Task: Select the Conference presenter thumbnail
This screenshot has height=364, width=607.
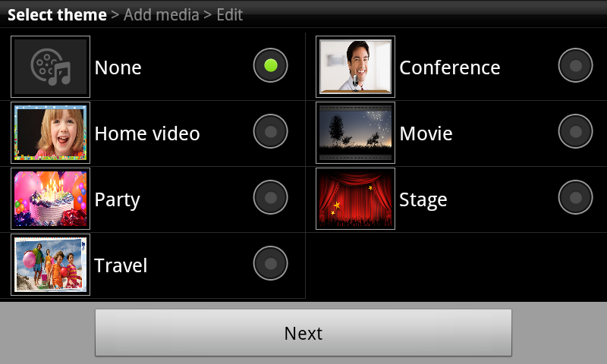Action: [356, 67]
